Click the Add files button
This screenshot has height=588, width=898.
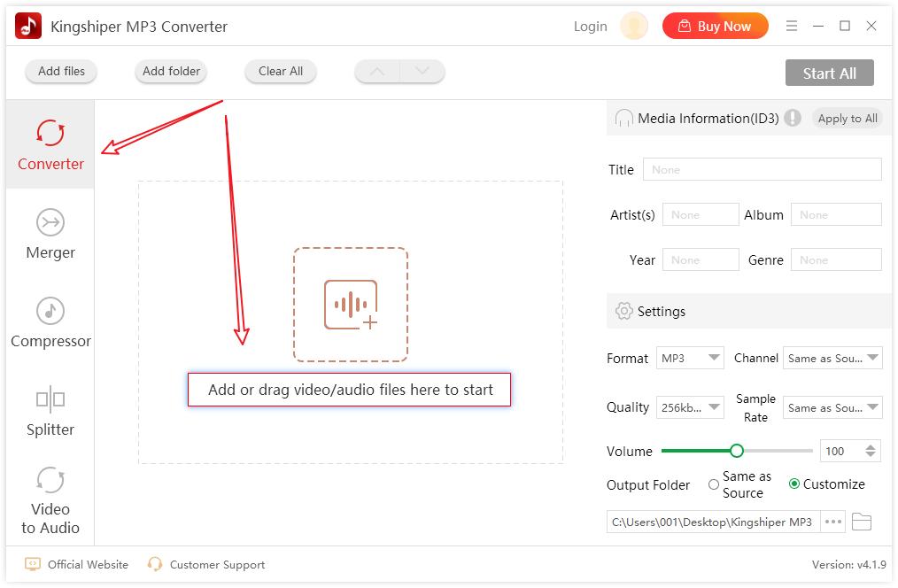(62, 72)
